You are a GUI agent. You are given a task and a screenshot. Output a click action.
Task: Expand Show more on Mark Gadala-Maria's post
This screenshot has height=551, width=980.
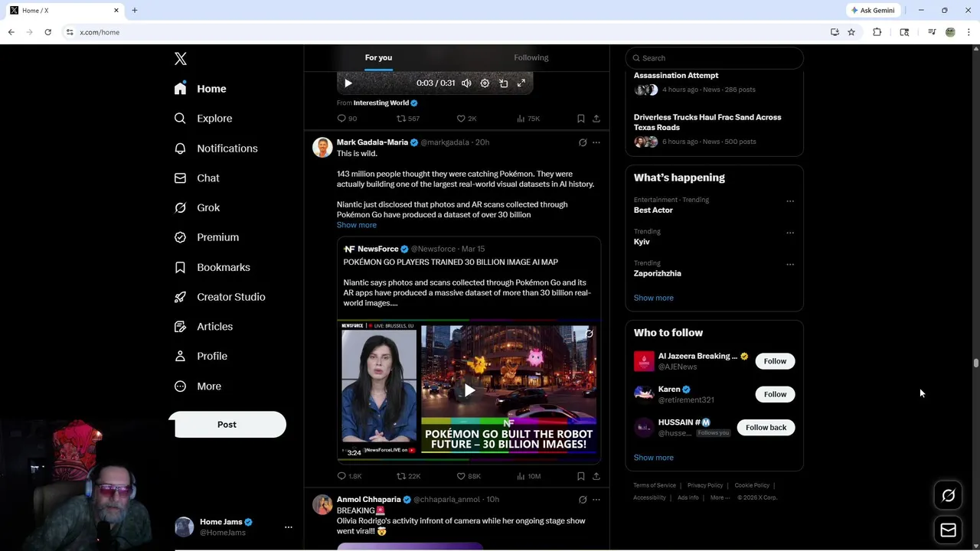(x=357, y=225)
